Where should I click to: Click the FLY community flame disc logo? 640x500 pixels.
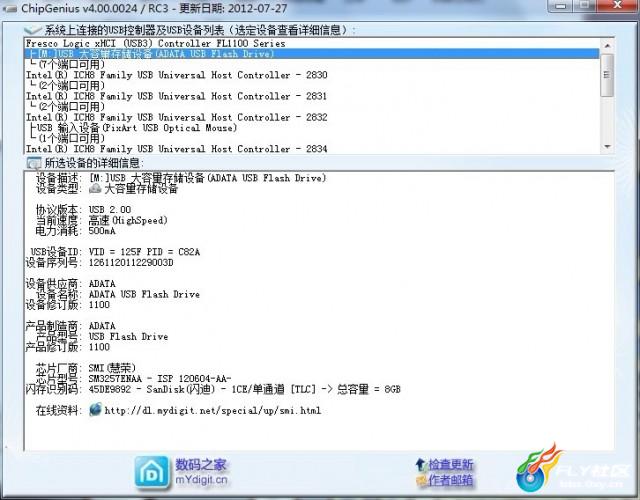539,468
